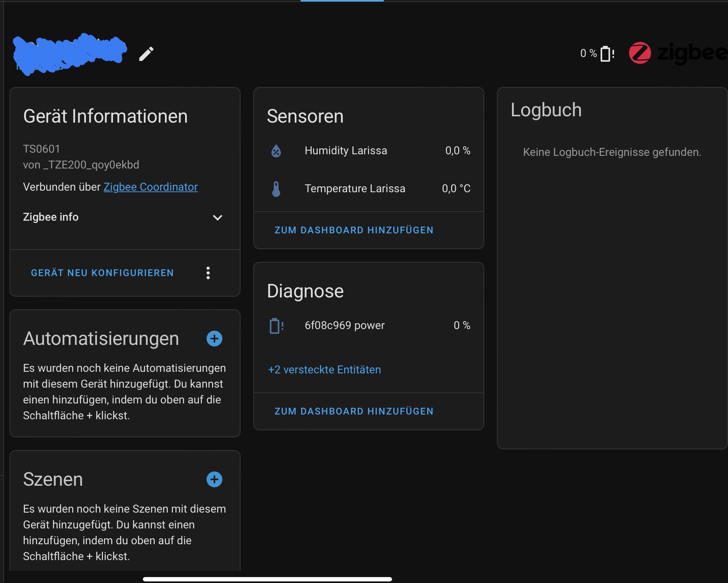Open the Zigbee Coordinator link
The height and width of the screenshot is (583, 728).
151,187
